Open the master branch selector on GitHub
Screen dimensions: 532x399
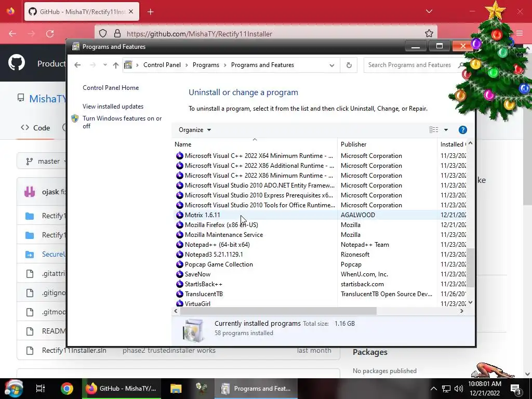tap(44, 161)
